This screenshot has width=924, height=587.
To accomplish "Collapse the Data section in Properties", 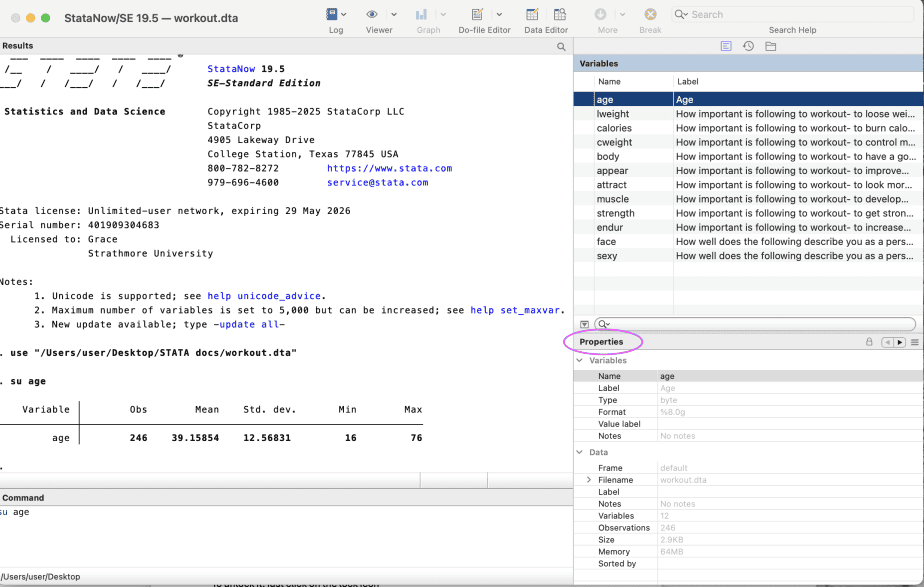I will [x=580, y=452].
